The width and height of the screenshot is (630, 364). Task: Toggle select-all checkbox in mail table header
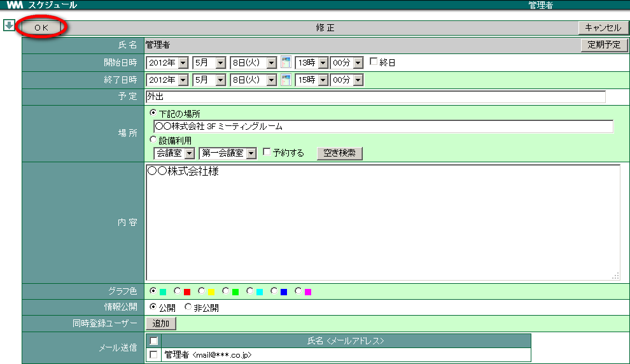[153, 341]
